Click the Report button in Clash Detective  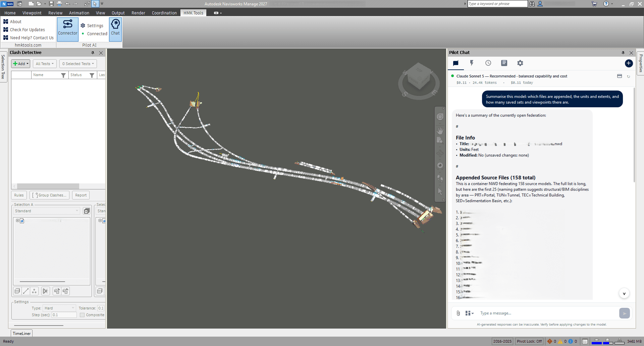pyautogui.click(x=81, y=195)
